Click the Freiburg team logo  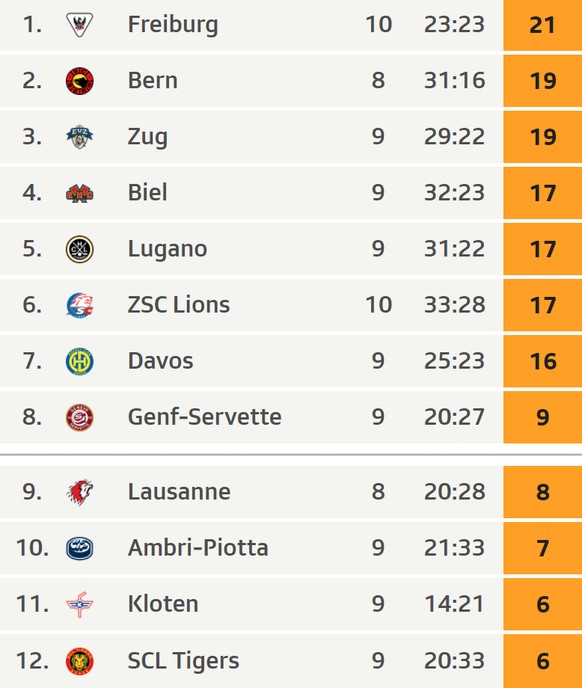tap(79, 25)
